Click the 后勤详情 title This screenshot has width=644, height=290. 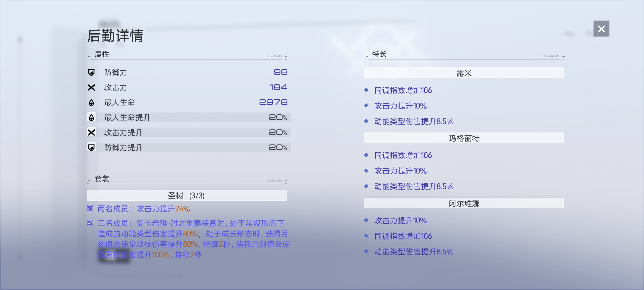point(115,36)
